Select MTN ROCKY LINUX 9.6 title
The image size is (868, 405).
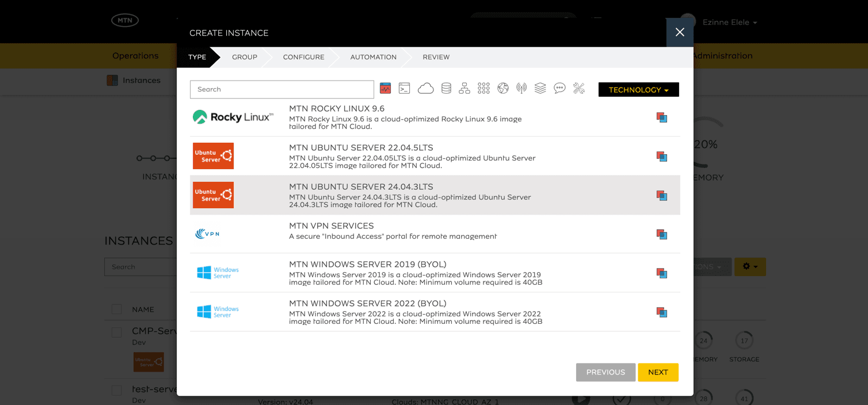[x=337, y=109]
